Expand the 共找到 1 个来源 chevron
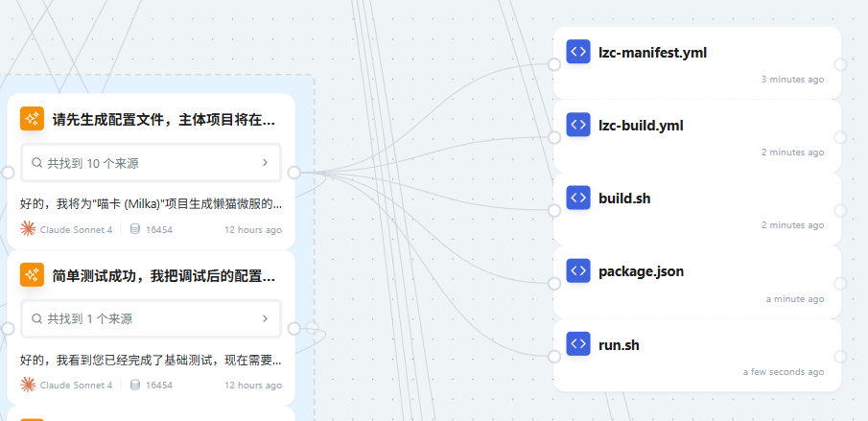The image size is (868, 421). (265, 318)
